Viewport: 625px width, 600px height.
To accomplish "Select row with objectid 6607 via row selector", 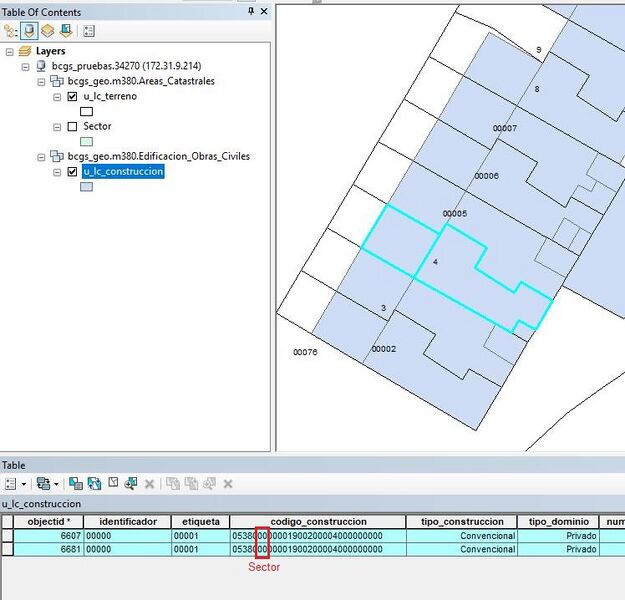I will 8,536.
